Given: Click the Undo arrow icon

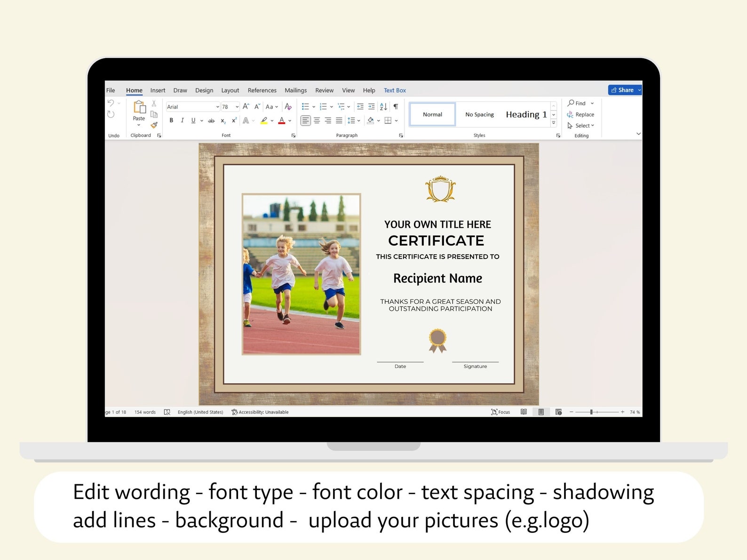Looking at the screenshot, I should pos(111,103).
